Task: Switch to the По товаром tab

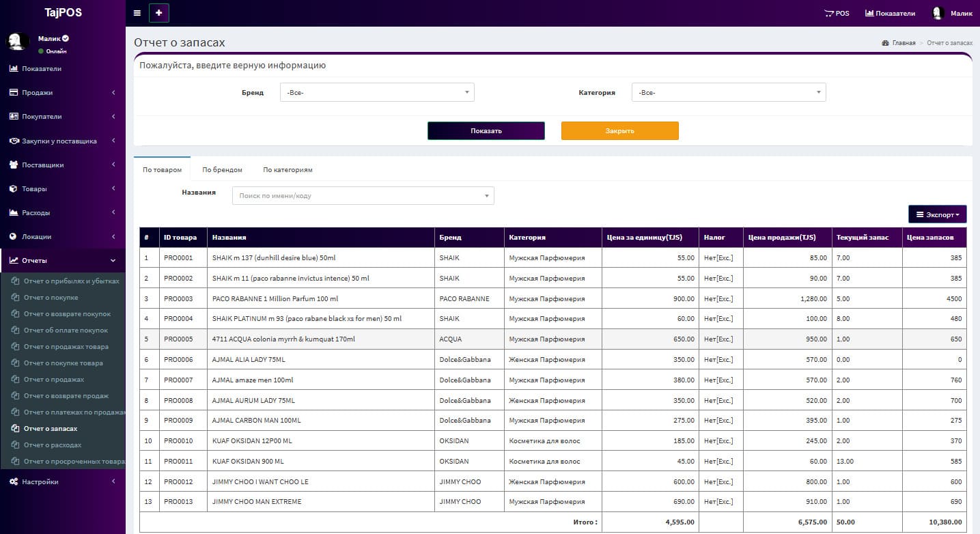Action: [x=163, y=169]
